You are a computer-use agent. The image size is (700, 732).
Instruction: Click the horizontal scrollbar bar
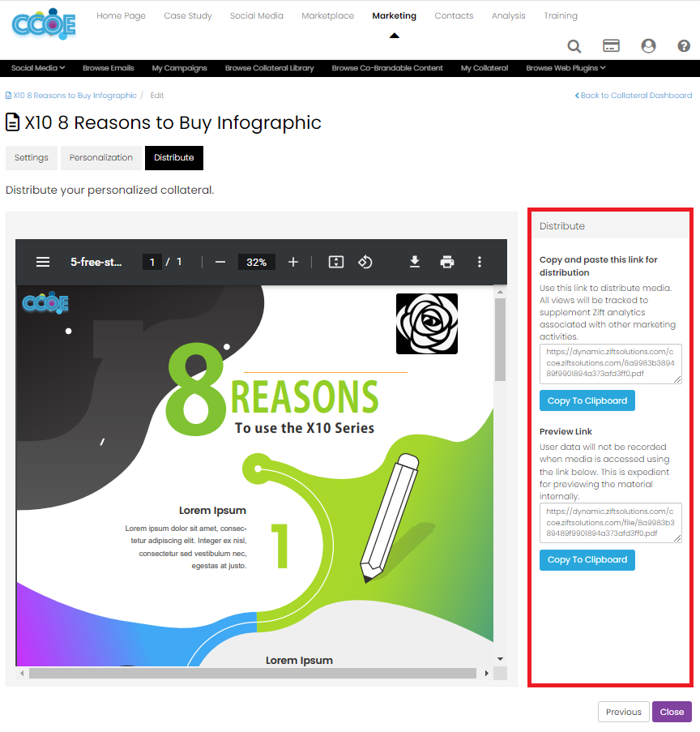(x=253, y=673)
